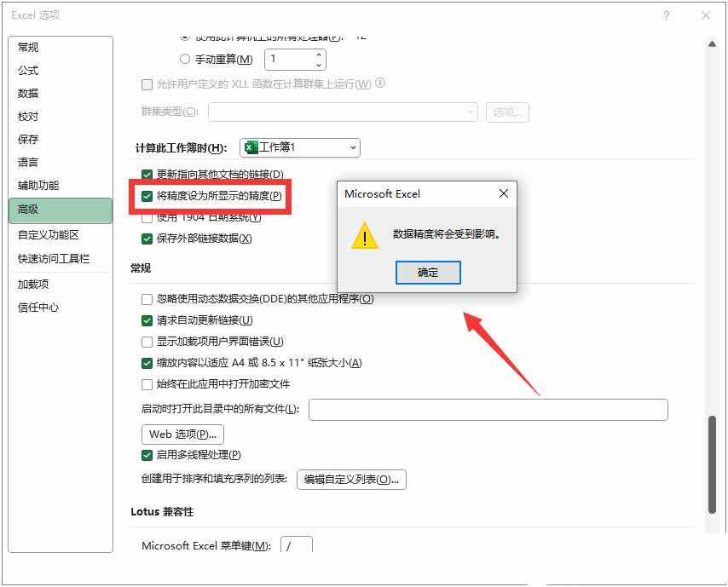This screenshot has height=587, width=728.
Task: Toggle 将精度设为所显示的精度 checkbox
Action: click(147, 196)
